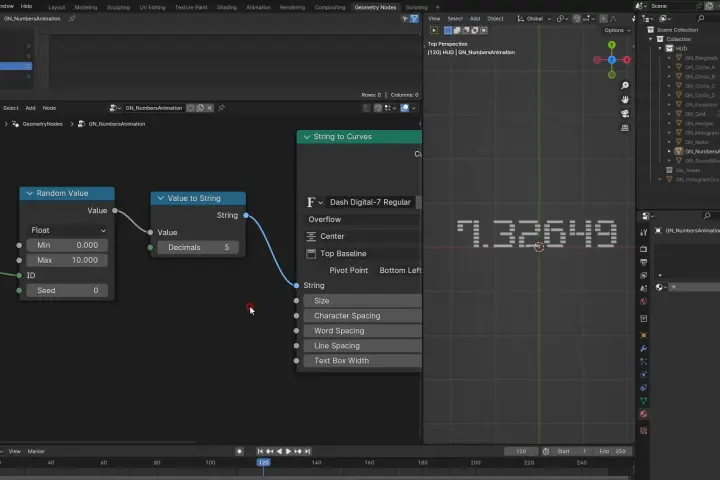
Task: Click the Seed 0 input field
Action: 68,290
